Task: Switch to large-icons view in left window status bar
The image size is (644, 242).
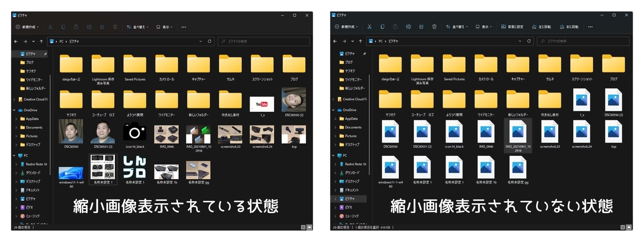Action: tap(309, 227)
